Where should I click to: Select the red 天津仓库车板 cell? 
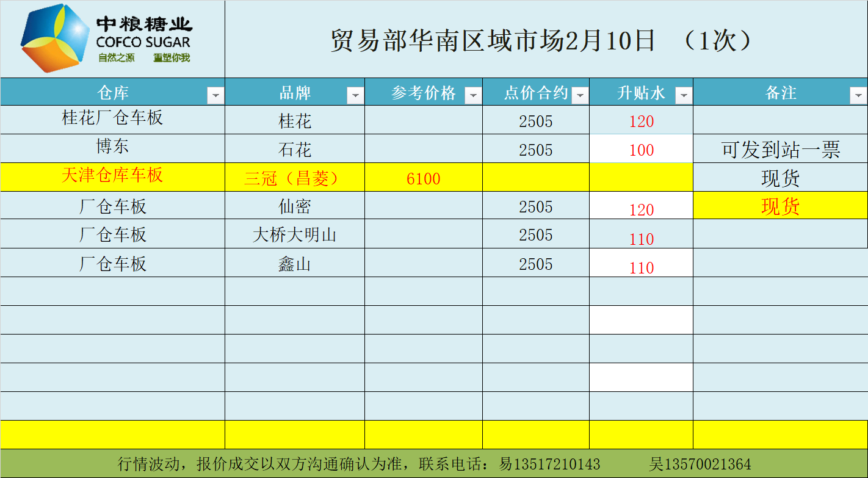point(113,176)
